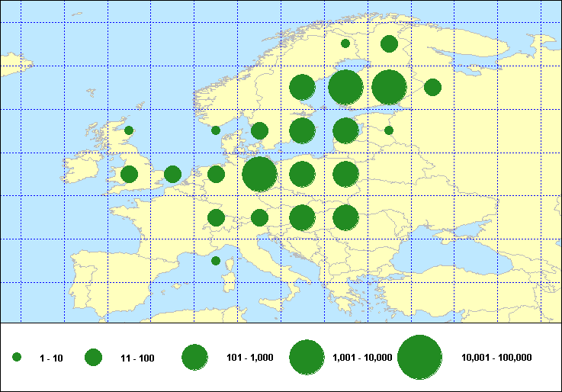Image resolution: width=562 pixels, height=392 pixels.
Task: Select the medium circle over Denmark
Action: (x=259, y=130)
